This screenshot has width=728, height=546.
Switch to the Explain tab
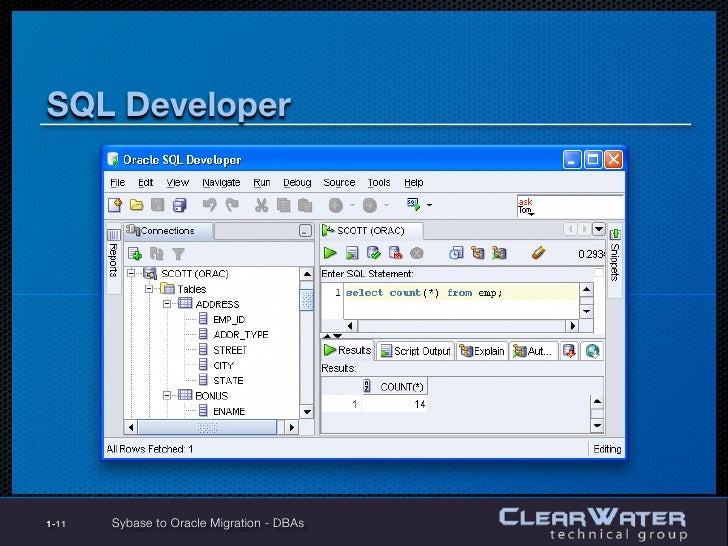[482, 351]
